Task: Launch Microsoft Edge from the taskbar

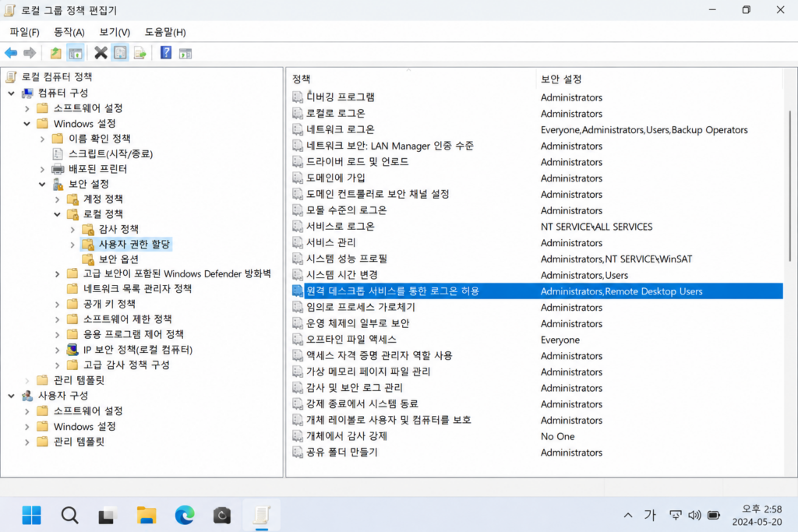Action: click(185, 515)
